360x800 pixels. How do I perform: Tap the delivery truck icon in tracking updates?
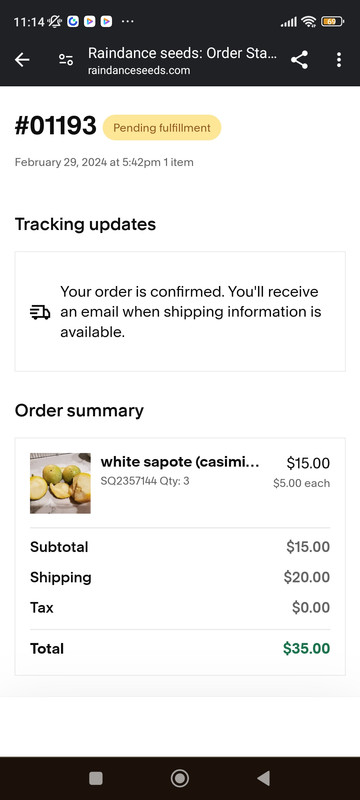tap(40, 312)
